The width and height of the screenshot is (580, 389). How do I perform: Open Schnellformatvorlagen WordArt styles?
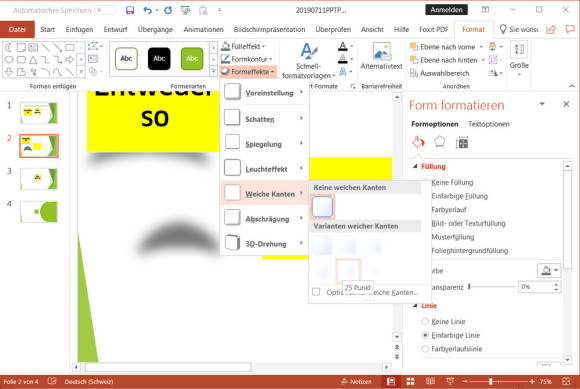click(x=308, y=61)
